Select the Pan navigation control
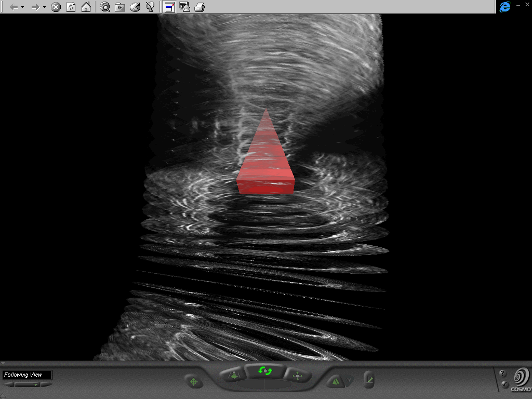The image size is (532, 399). [x=298, y=375]
